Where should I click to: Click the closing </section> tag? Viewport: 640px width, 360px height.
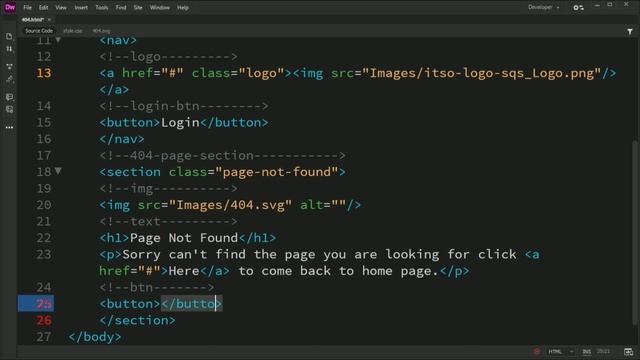[138, 320]
